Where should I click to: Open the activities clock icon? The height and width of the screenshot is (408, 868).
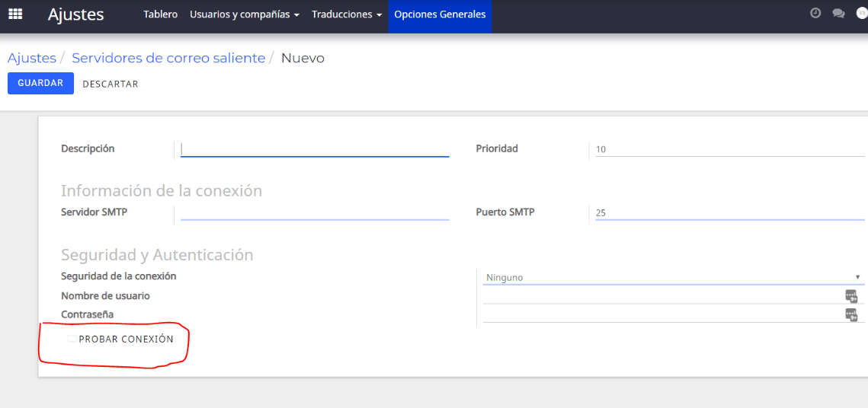pos(815,13)
